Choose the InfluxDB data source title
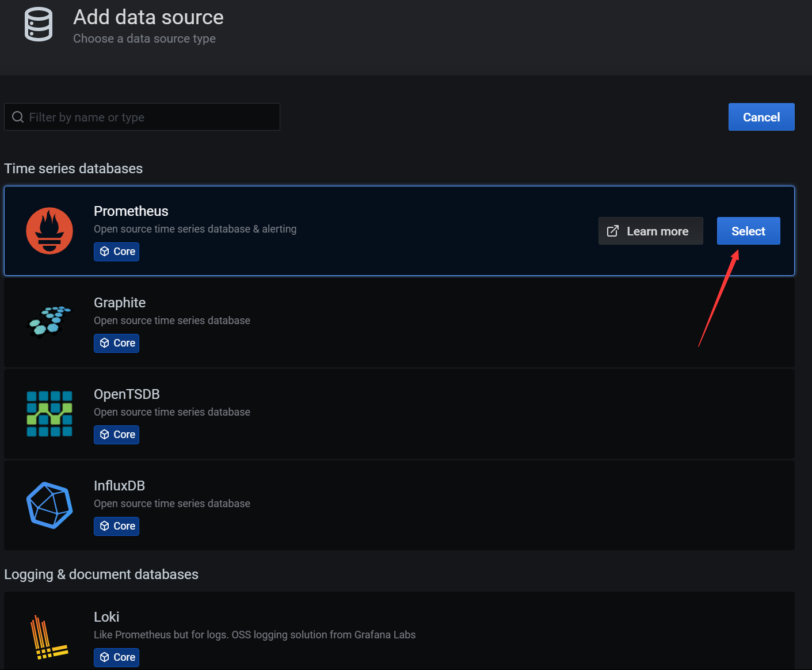 point(119,486)
